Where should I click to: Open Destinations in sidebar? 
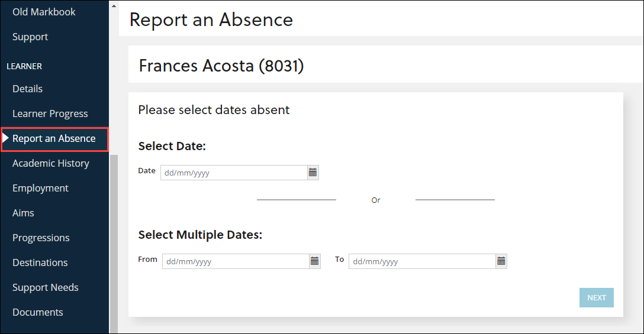40,262
